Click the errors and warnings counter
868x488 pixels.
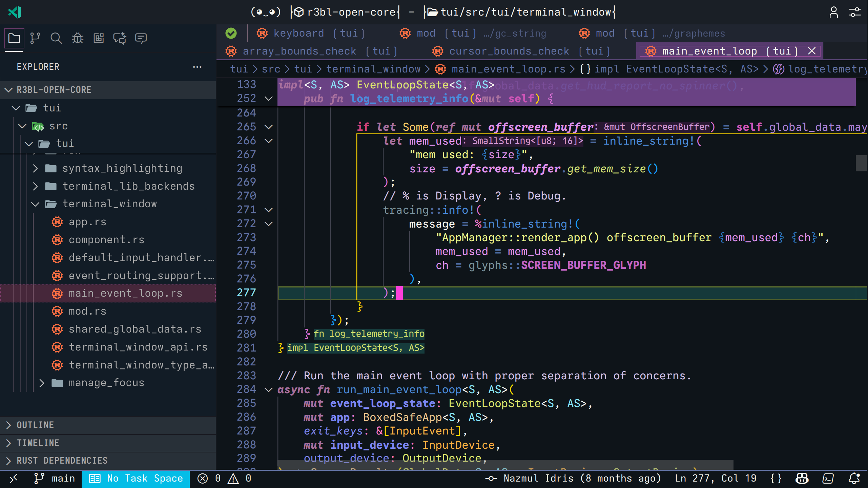(x=225, y=478)
